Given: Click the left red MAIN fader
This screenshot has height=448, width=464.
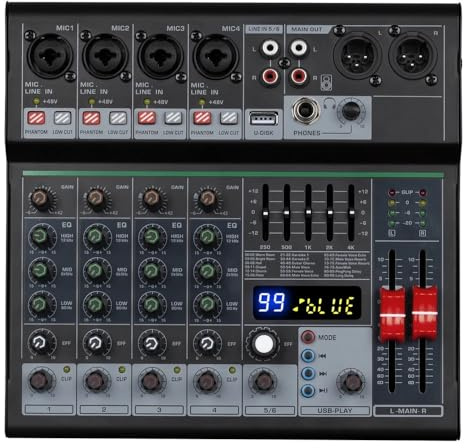Looking at the screenshot, I should (392, 315).
